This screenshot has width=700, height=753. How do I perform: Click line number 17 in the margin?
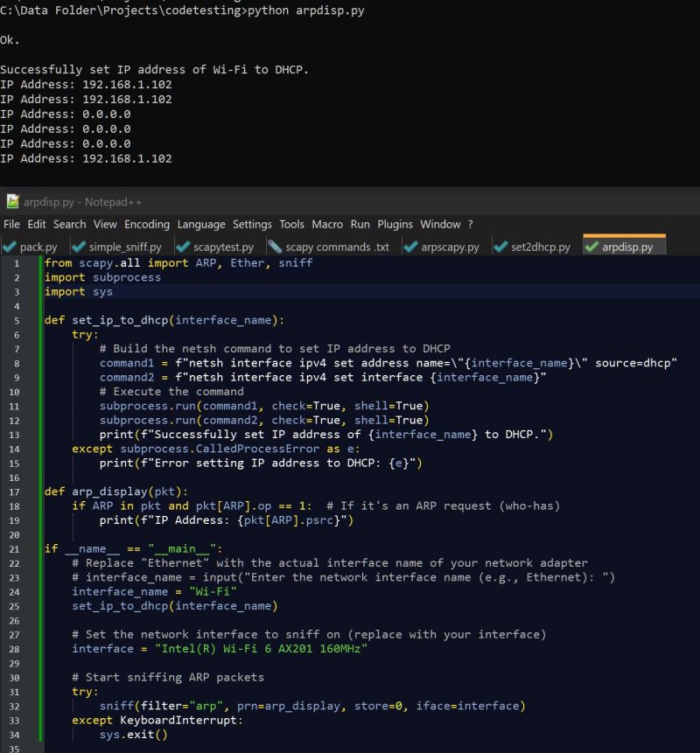pyautogui.click(x=14, y=492)
